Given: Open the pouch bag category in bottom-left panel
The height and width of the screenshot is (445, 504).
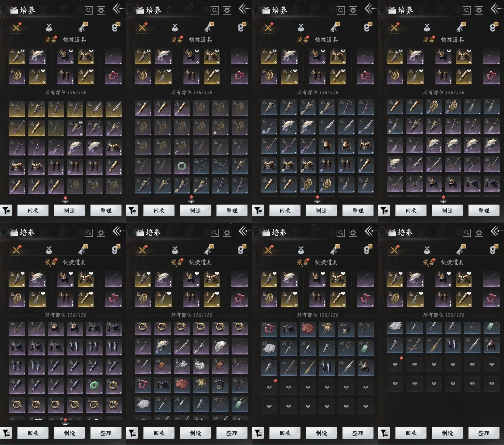Looking at the screenshot, I should [49, 250].
